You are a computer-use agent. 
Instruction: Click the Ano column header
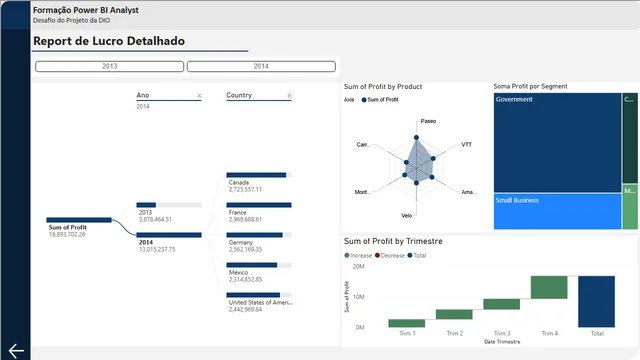(x=143, y=95)
